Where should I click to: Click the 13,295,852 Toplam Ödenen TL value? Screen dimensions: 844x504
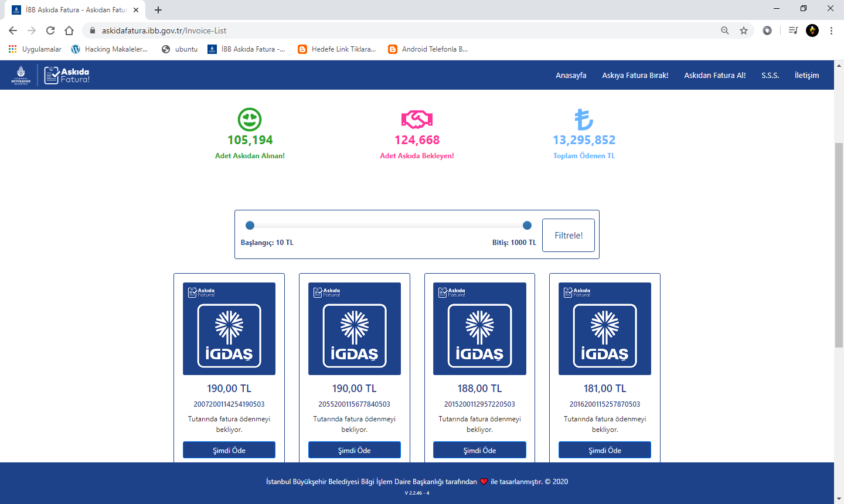coord(584,140)
